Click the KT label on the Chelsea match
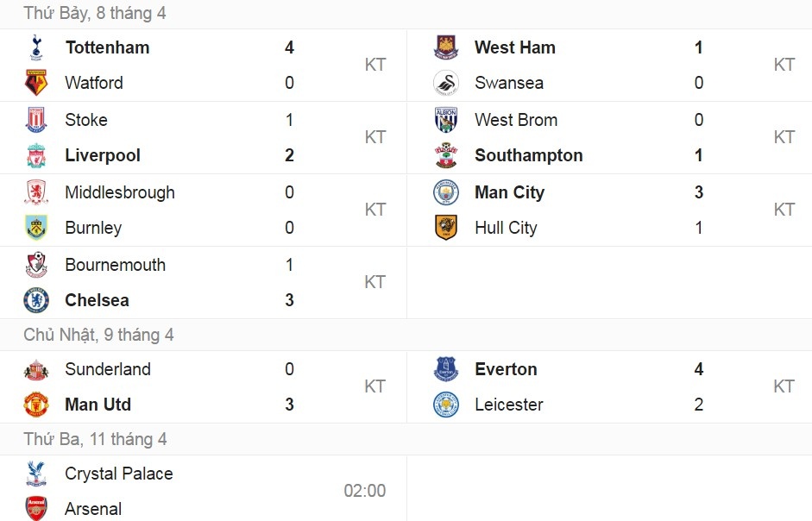812x521 pixels. tap(375, 282)
